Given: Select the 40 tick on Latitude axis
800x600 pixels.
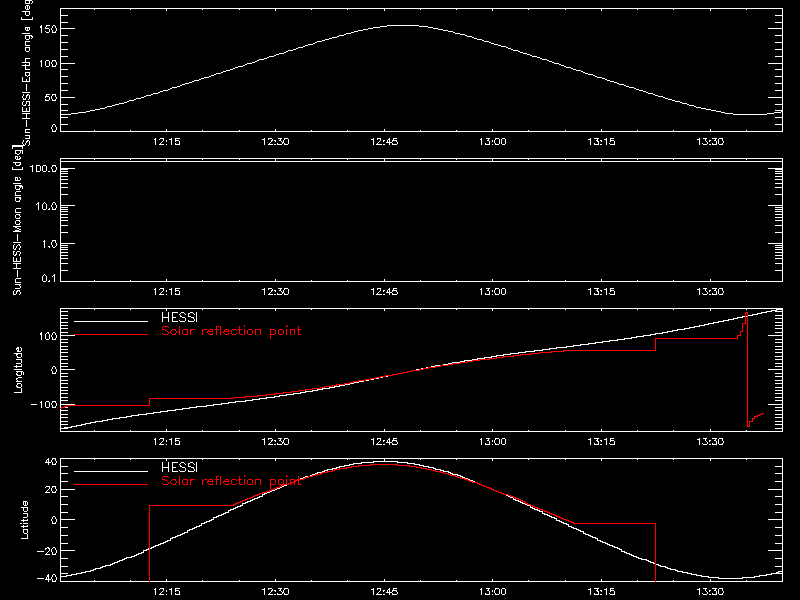Looking at the screenshot, I should 51,462.
